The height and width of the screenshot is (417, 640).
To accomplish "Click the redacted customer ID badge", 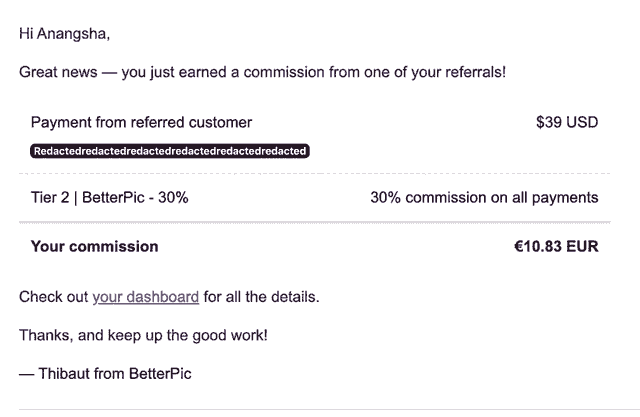I will (x=170, y=151).
